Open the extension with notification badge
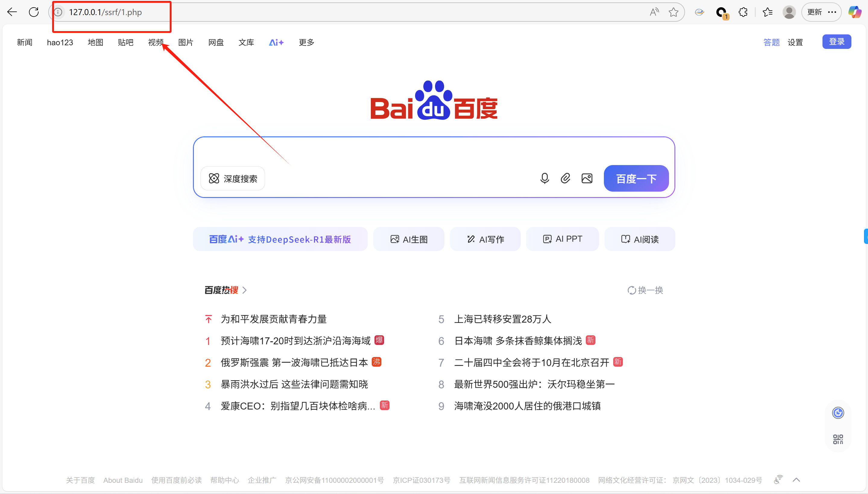This screenshot has width=868, height=494. coord(722,13)
